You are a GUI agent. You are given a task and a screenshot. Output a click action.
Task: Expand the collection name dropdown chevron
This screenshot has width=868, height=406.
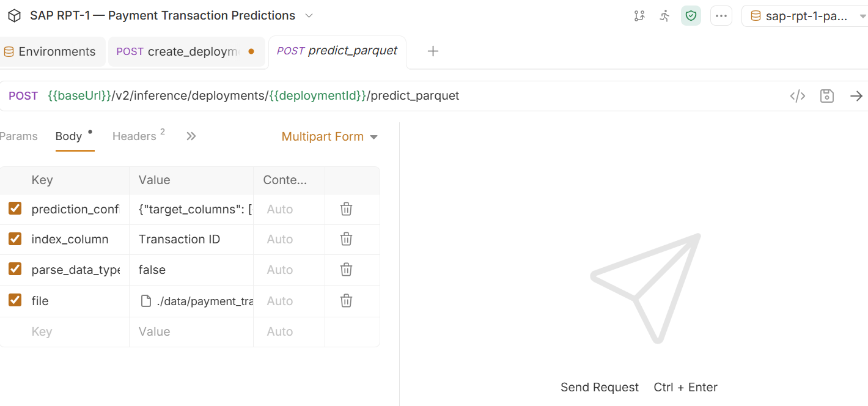309,15
